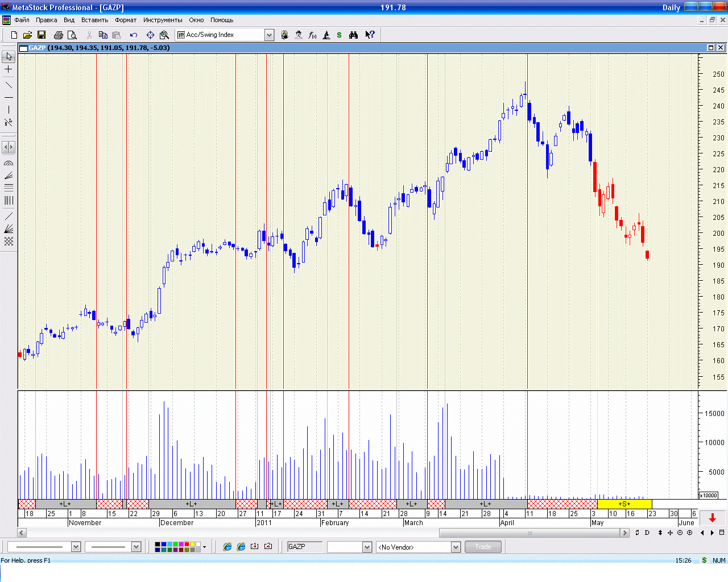Pick the red color swatch in palette
Viewport: 728px width, 582px height.
pyautogui.click(x=186, y=544)
